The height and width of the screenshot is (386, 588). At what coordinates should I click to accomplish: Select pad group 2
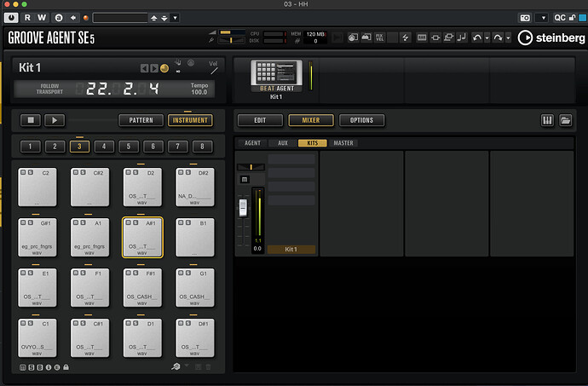[x=55, y=147]
